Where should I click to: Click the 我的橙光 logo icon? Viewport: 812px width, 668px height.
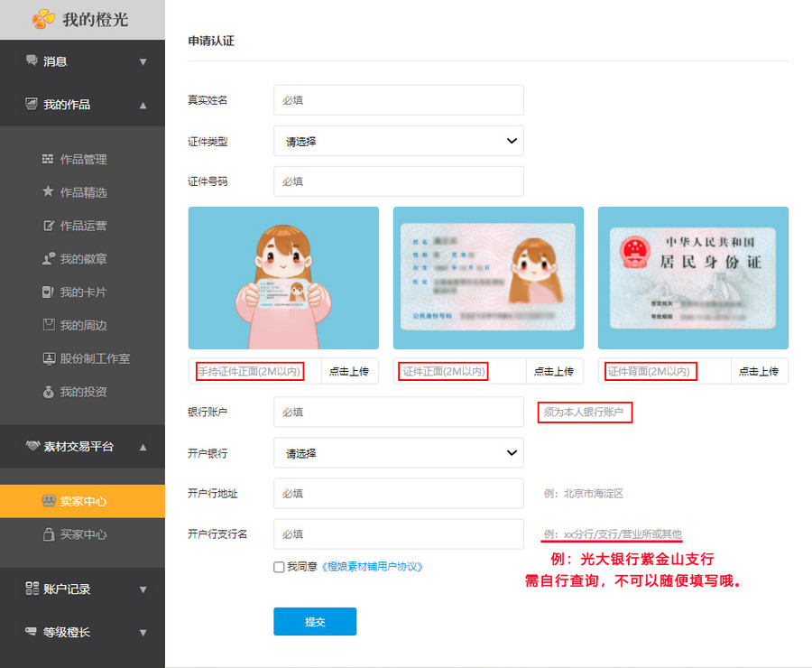pyautogui.click(x=43, y=19)
